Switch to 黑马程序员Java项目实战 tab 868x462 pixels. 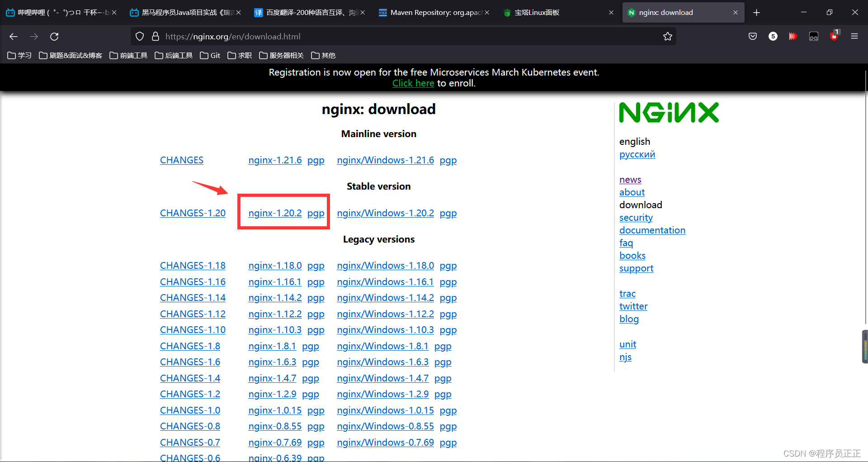185,13
